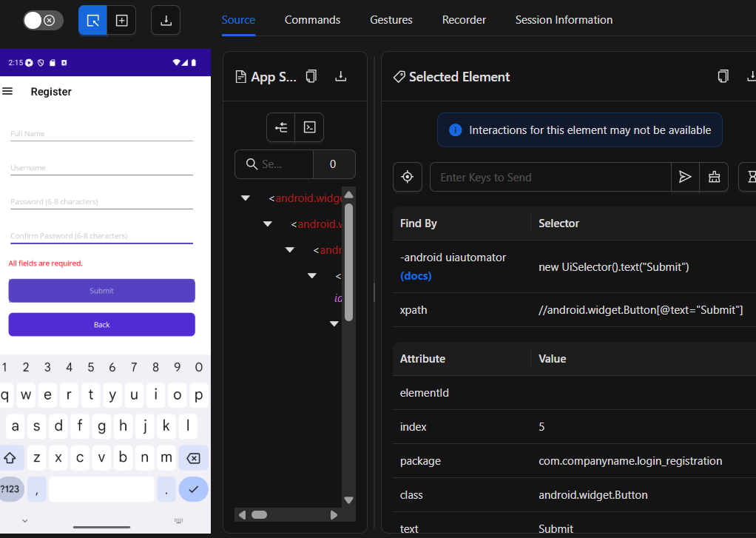Switch to the Session Information tab
The height and width of the screenshot is (538, 756).
point(564,20)
